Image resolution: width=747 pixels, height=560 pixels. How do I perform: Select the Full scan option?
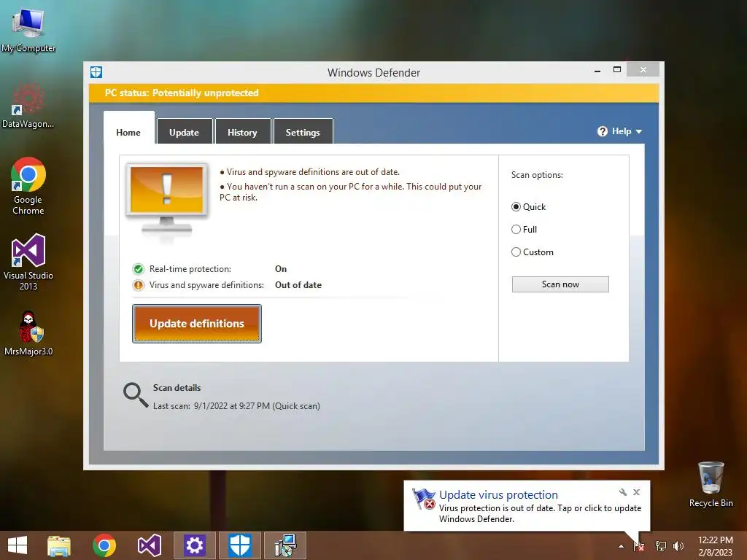(x=524, y=230)
